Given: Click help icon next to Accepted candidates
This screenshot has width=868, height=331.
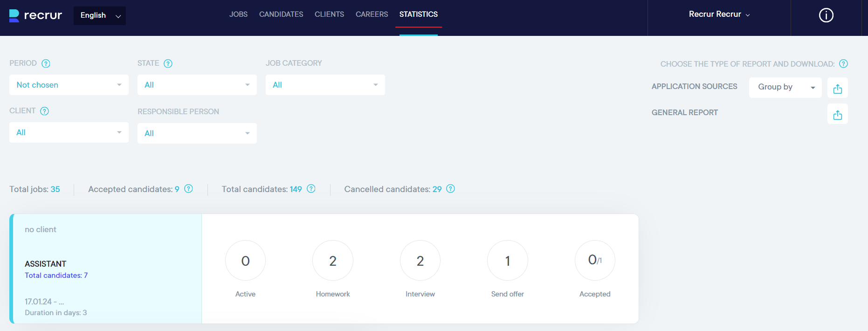Looking at the screenshot, I should [188, 189].
